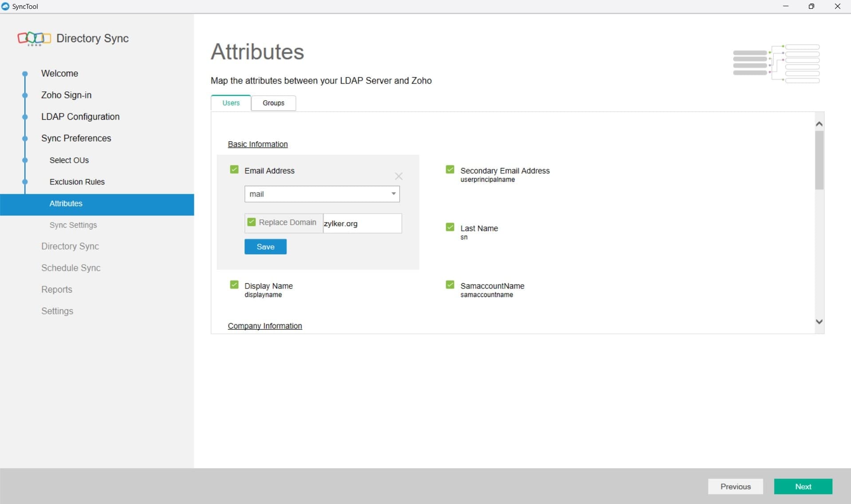Click scrollbar down arrow in attributes list

pos(819,322)
